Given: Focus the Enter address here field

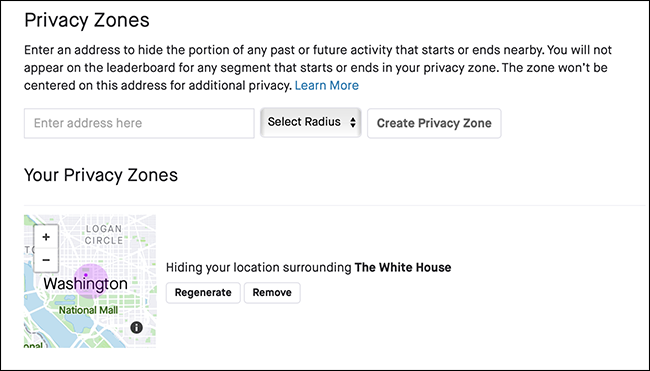Looking at the screenshot, I should pos(139,123).
